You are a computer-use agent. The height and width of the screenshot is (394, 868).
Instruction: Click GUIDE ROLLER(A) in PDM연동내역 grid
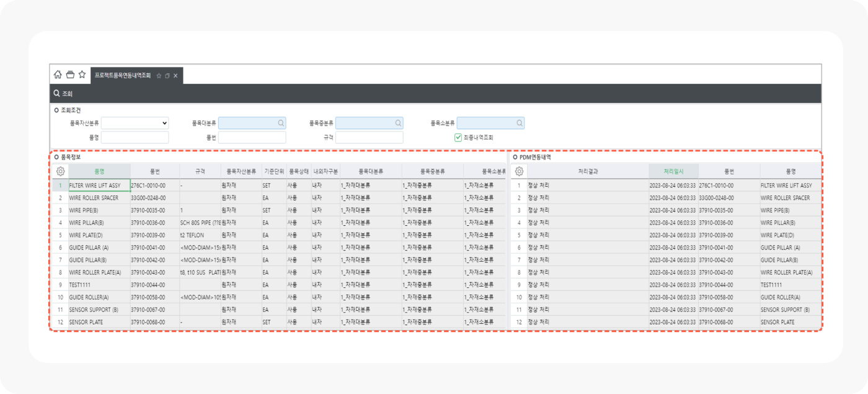[x=790, y=297]
